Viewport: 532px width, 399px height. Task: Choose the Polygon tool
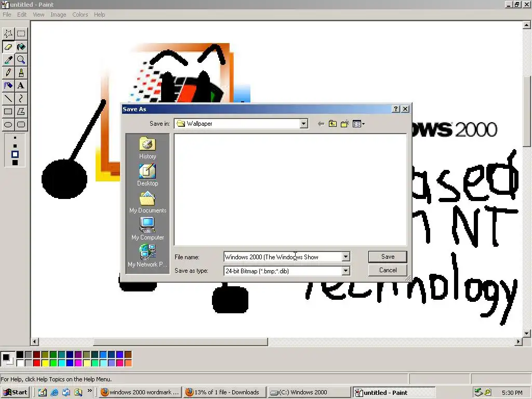click(x=21, y=111)
